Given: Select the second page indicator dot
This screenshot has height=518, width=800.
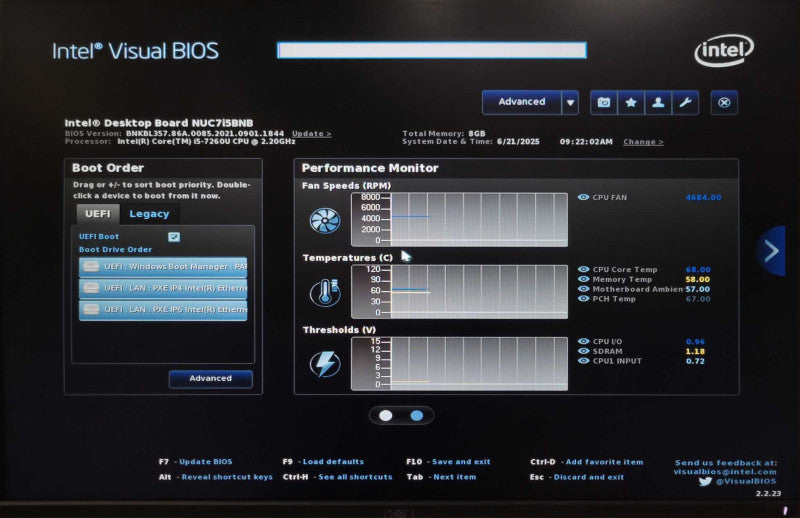Looking at the screenshot, I should tap(417, 415).
